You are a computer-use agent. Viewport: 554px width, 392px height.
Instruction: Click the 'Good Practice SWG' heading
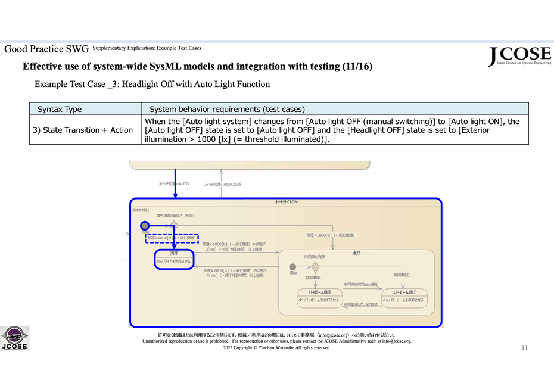46,49
